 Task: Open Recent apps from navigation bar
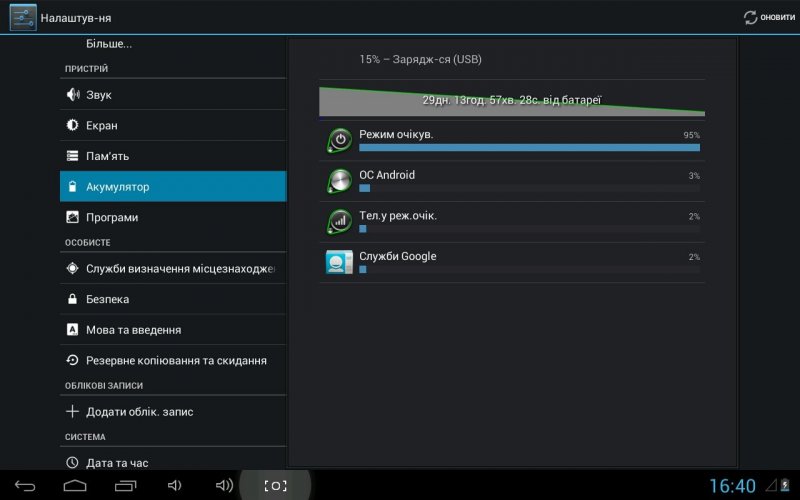coord(126,485)
